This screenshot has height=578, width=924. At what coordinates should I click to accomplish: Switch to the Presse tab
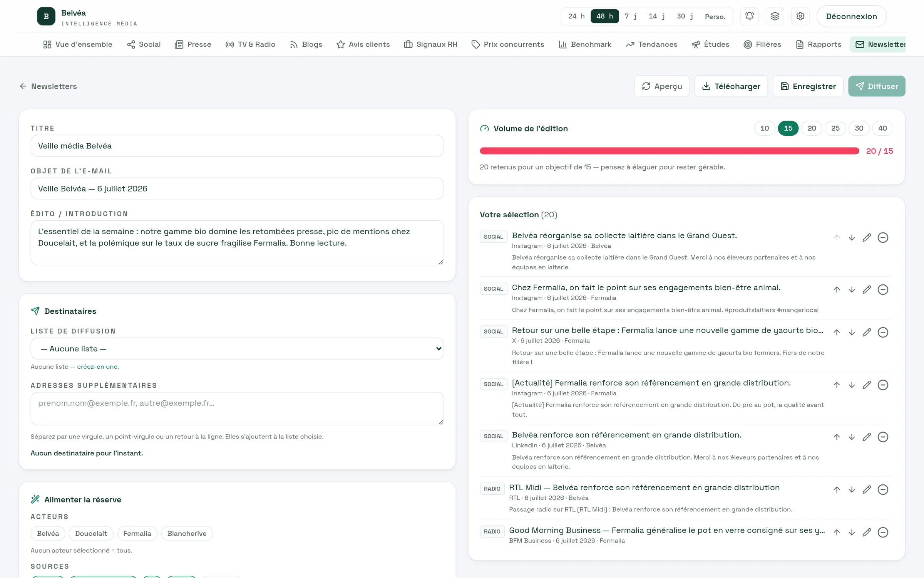pyautogui.click(x=193, y=44)
